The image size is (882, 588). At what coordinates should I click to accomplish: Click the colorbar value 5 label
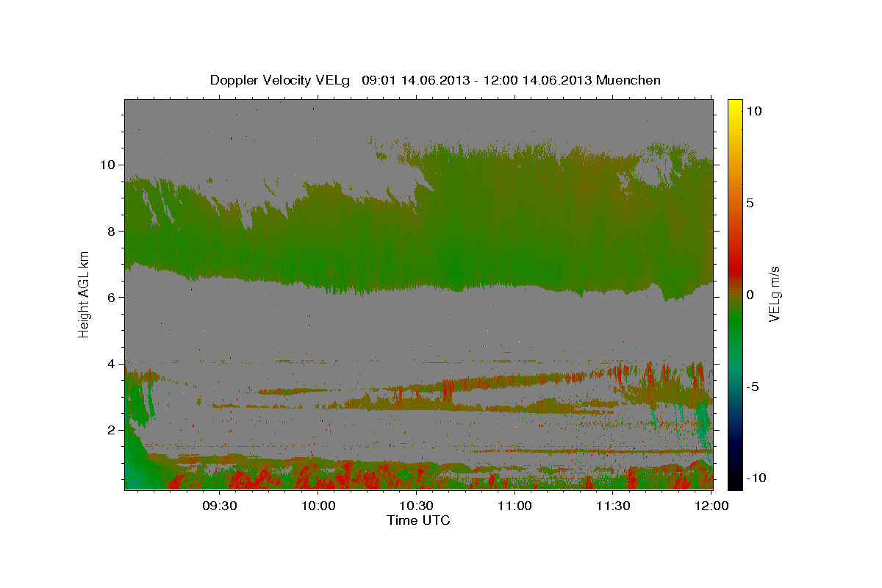[750, 203]
